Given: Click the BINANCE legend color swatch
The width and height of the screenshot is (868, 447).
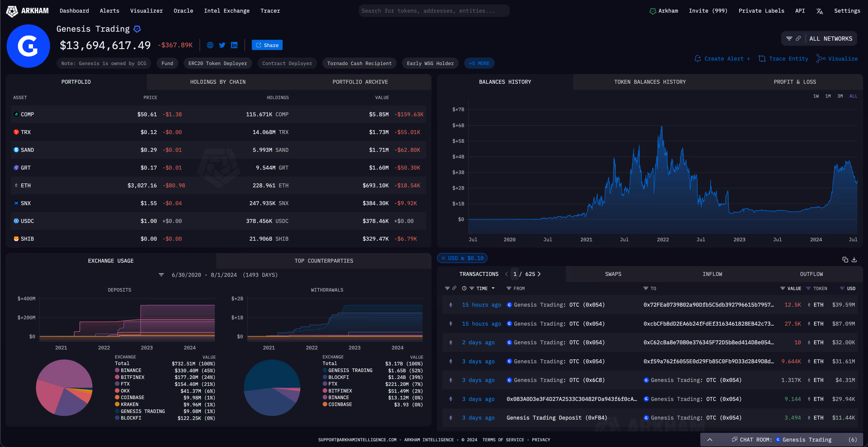Looking at the screenshot, I should click(117, 370).
